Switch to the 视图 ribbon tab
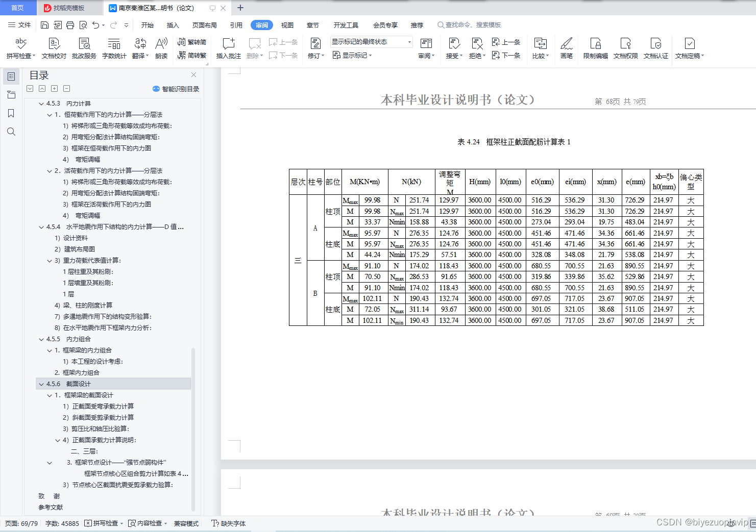 [x=287, y=25]
